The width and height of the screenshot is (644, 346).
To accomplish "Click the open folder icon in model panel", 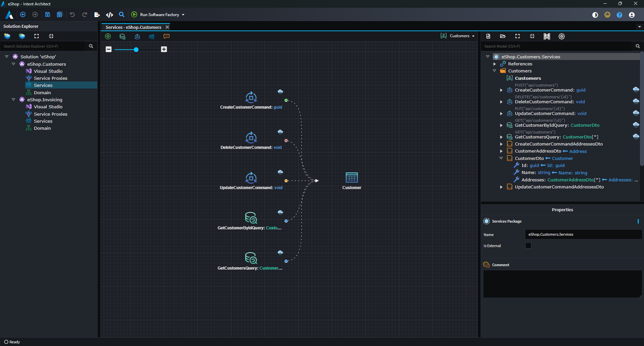I will [x=503, y=36].
